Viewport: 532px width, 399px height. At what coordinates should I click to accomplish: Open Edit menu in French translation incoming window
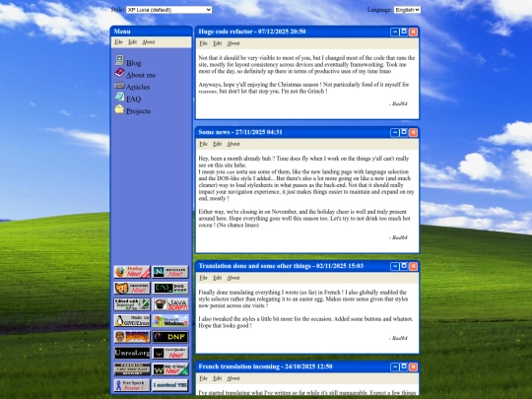tap(217, 378)
